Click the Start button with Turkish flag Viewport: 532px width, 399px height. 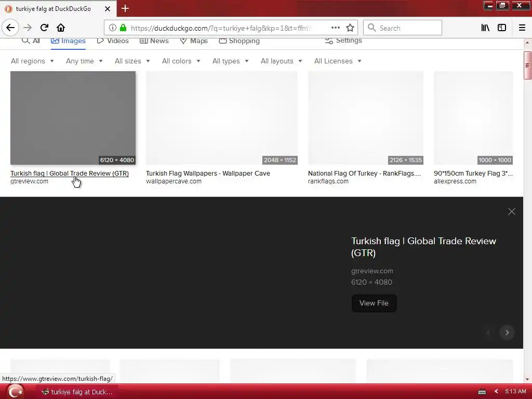15,392
